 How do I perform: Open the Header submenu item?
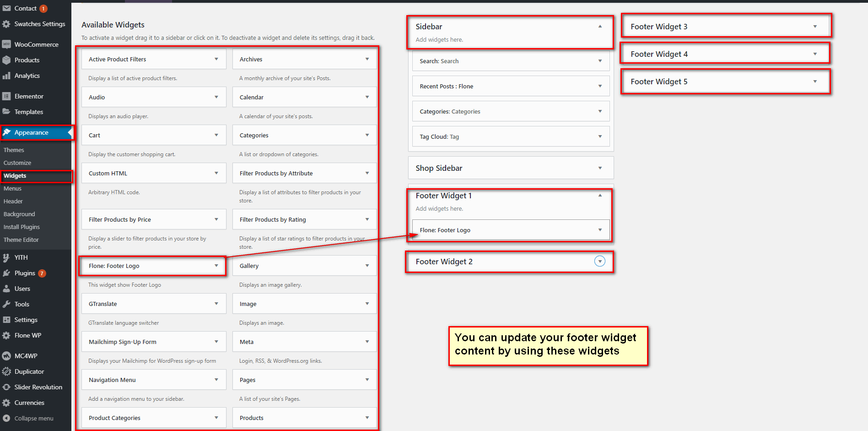pos(13,201)
